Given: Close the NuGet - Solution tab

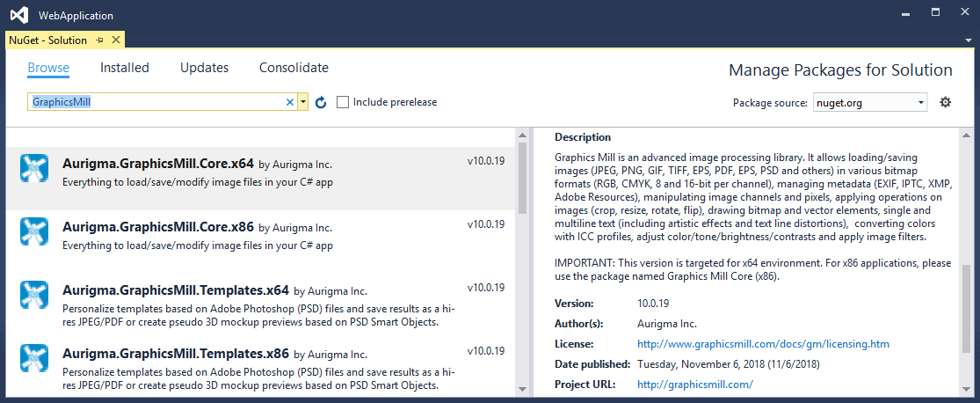Looking at the screenshot, I should point(115,40).
